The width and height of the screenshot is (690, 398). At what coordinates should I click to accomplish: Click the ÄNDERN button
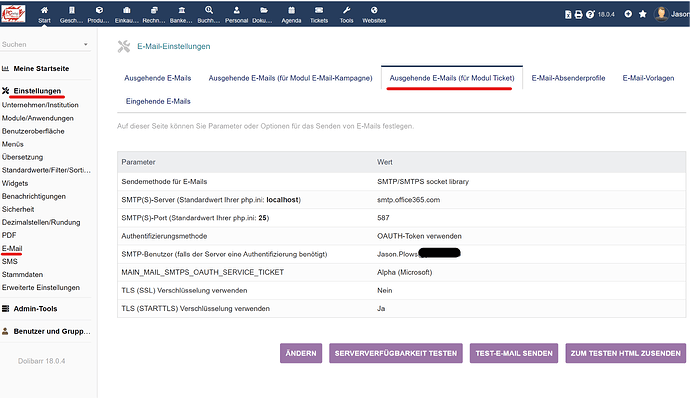(x=301, y=353)
